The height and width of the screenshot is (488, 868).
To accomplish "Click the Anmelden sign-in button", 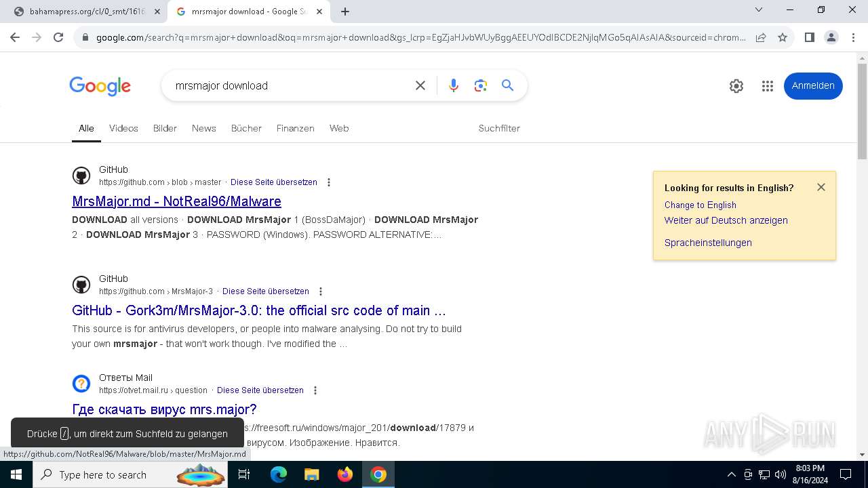I will 813,86.
